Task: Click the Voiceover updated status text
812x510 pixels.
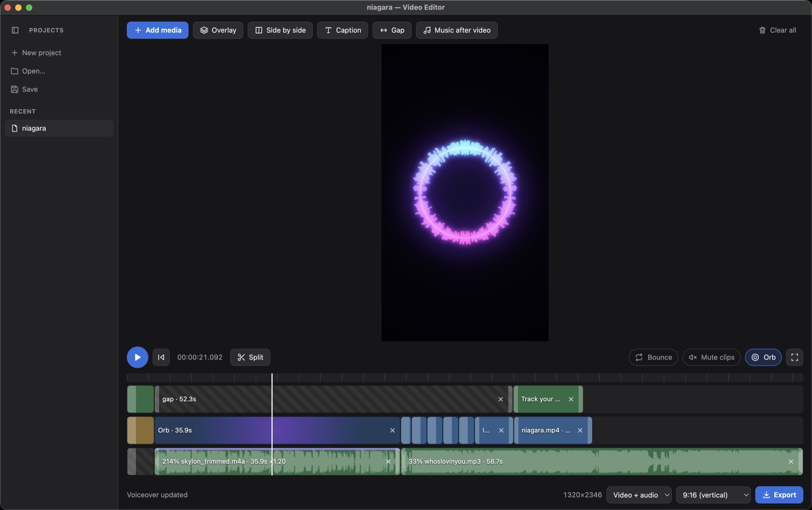Action: pos(157,495)
